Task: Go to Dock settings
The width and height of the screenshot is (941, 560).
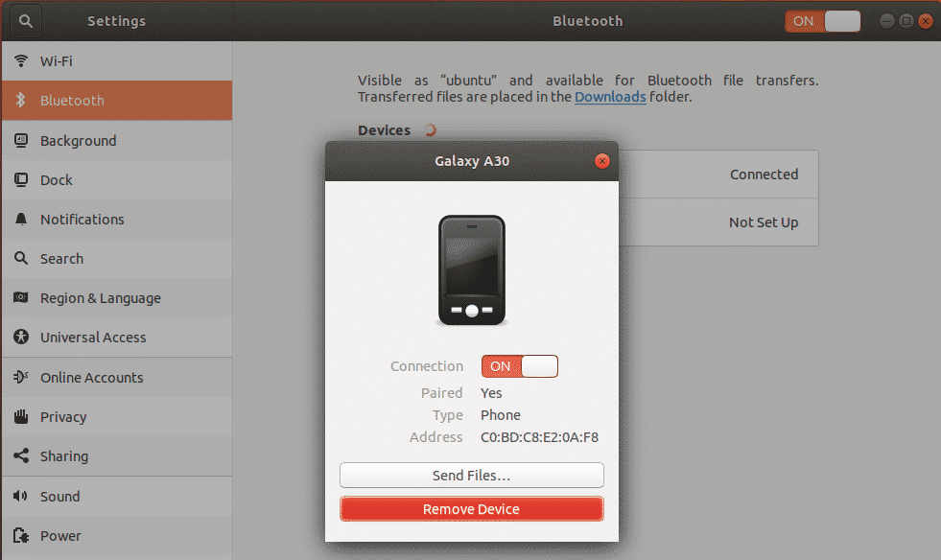Action: point(117,179)
